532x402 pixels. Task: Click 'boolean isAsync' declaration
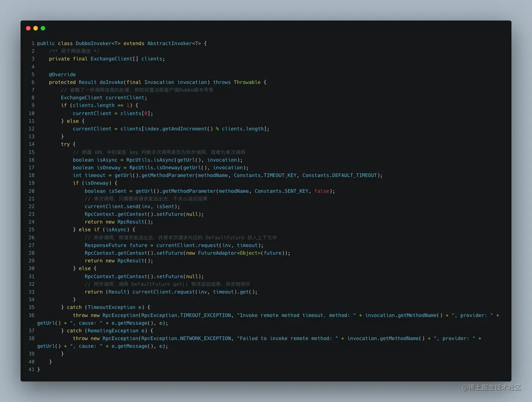95,160
